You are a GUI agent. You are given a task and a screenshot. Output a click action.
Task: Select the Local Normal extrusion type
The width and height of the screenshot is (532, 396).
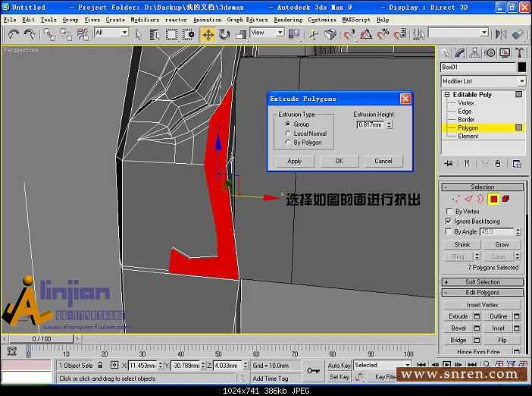click(287, 133)
